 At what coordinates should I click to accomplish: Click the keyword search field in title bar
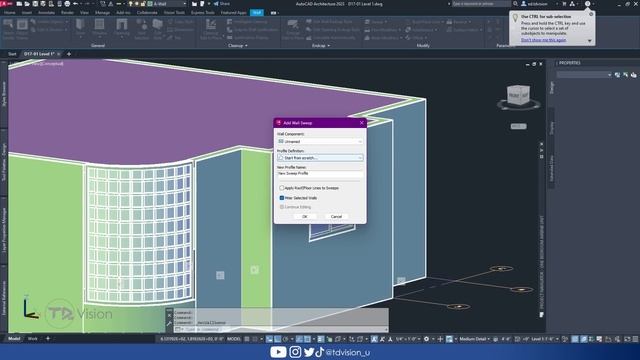[x=481, y=4]
